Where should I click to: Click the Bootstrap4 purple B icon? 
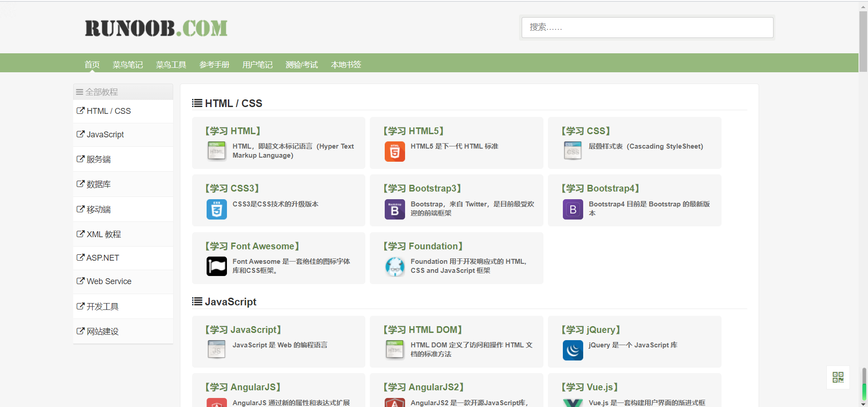pos(573,209)
